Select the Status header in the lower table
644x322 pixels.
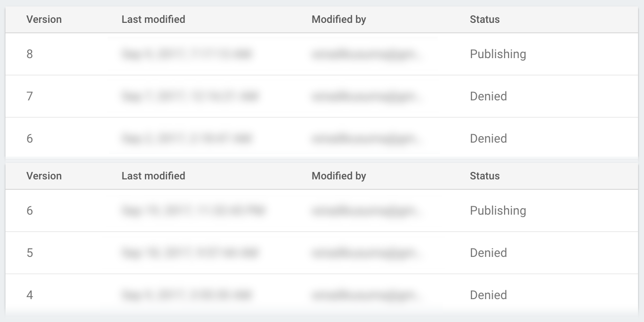[485, 176]
